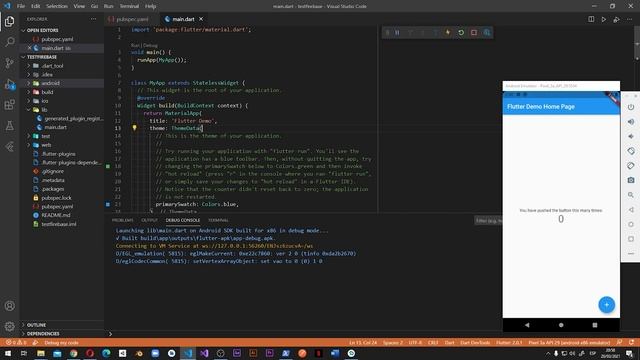This screenshot has height=360, width=640.
Task: Open the Manage gear menu
Action: [x=9, y=326]
